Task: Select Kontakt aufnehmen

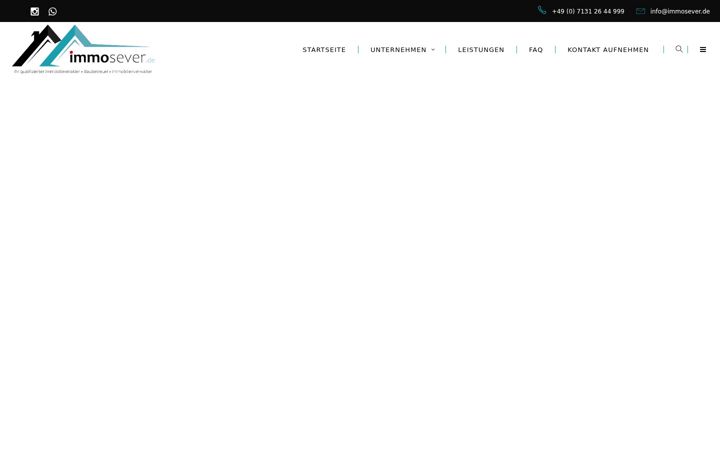Action: click(x=608, y=50)
